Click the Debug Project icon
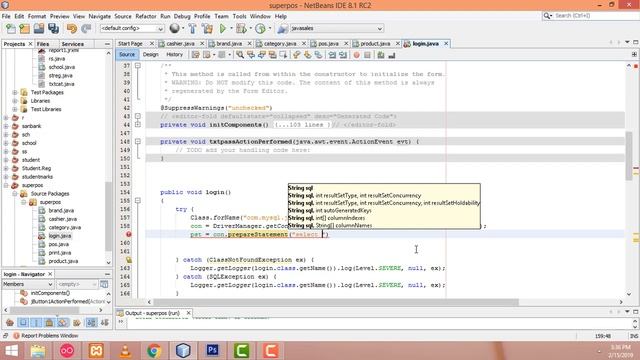Viewport: 640px width, 360px height. point(241,29)
